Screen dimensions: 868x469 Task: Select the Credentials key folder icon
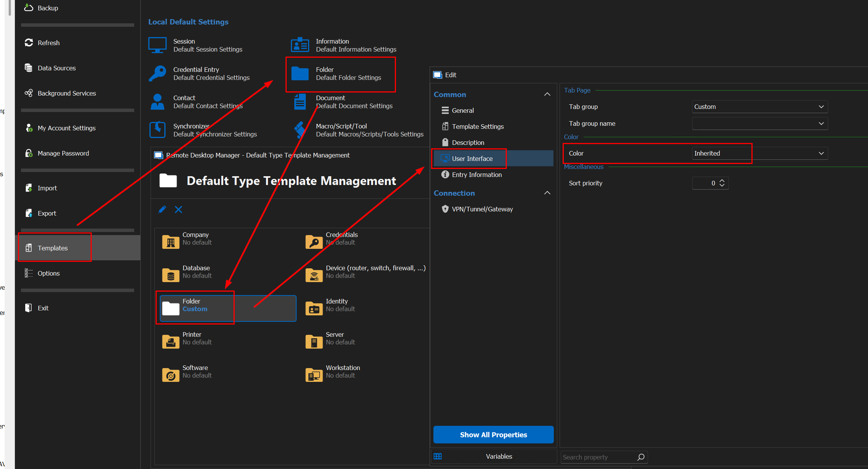coord(314,242)
